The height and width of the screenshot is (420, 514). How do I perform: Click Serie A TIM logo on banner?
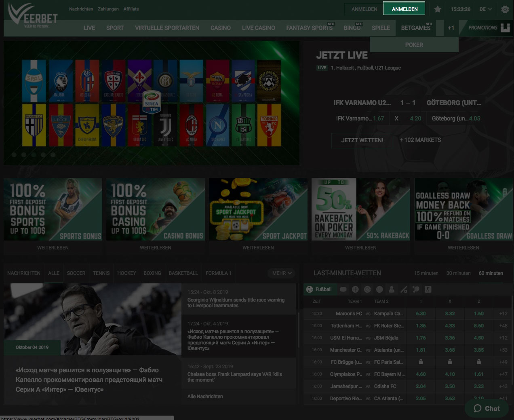click(x=152, y=102)
